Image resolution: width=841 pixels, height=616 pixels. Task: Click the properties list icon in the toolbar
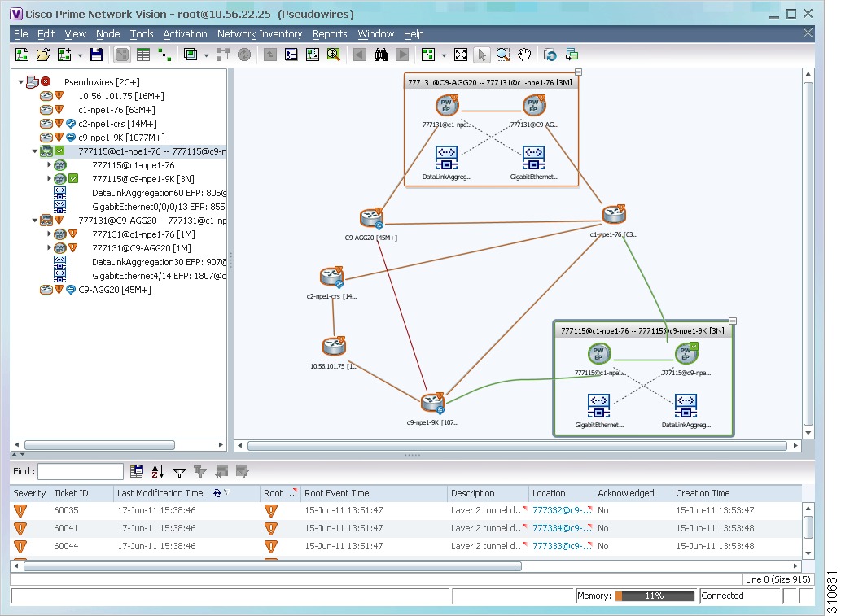pyautogui.click(x=291, y=55)
